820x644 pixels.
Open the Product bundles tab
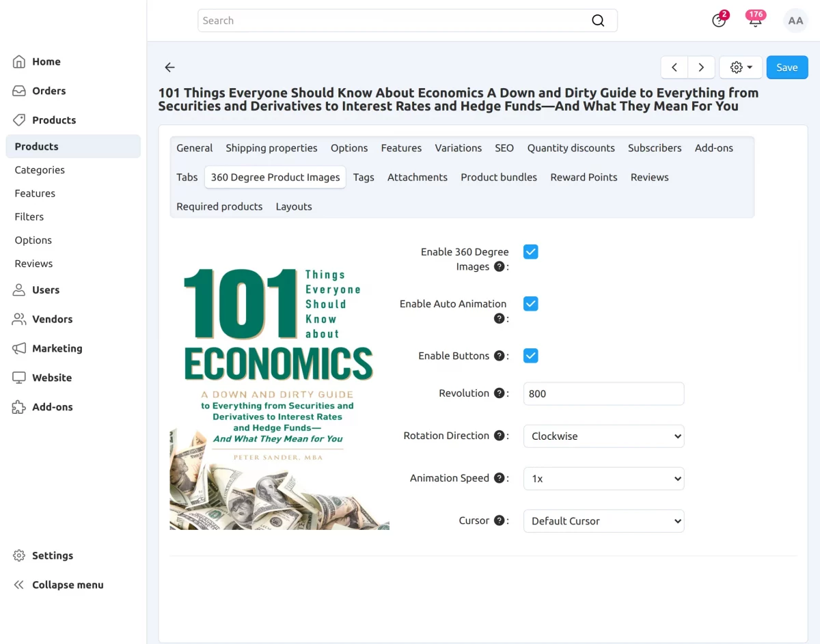coord(499,178)
